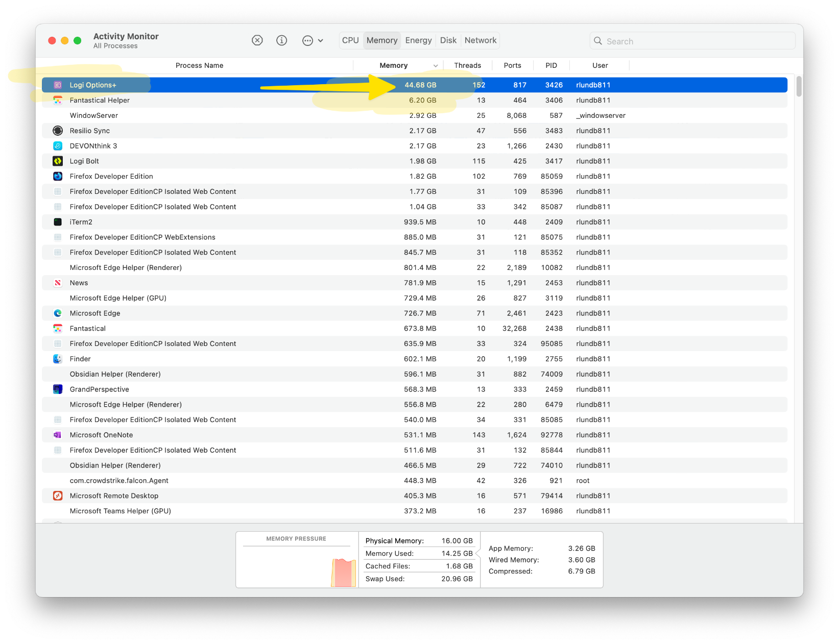
Task: Click icon of Firefox row with PID 95085
Action: click(58, 344)
